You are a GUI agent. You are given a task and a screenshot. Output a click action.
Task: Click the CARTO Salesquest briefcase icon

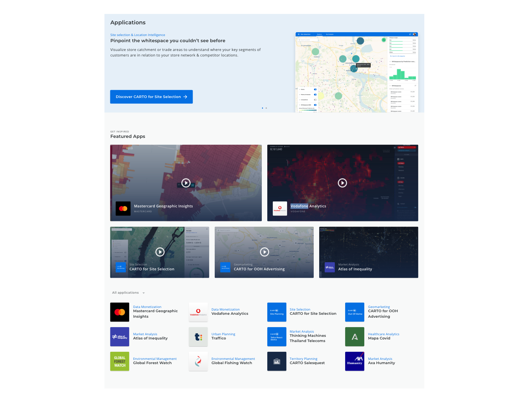click(x=277, y=362)
